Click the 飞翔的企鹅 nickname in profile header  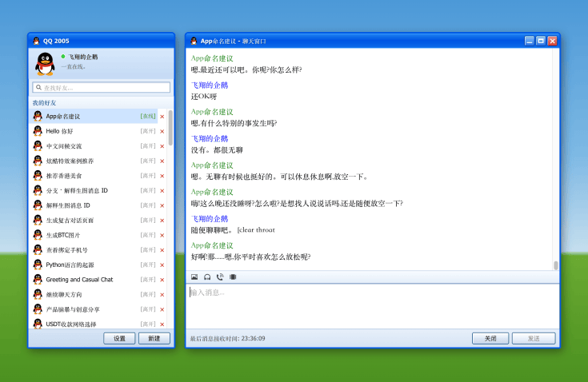[82, 57]
